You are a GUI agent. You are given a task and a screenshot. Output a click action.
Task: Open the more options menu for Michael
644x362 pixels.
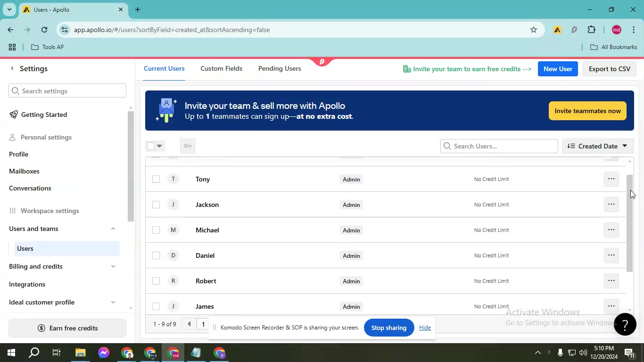coord(611,230)
